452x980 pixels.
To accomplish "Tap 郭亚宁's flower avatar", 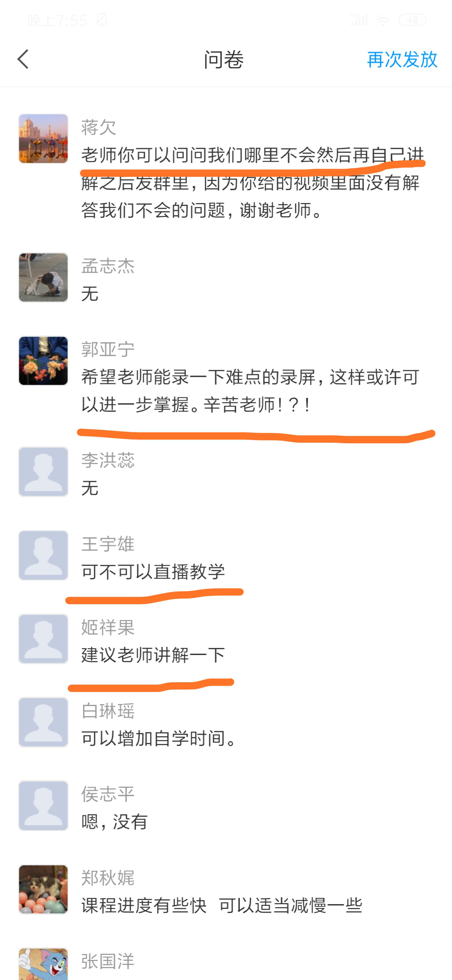I will click(x=44, y=361).
